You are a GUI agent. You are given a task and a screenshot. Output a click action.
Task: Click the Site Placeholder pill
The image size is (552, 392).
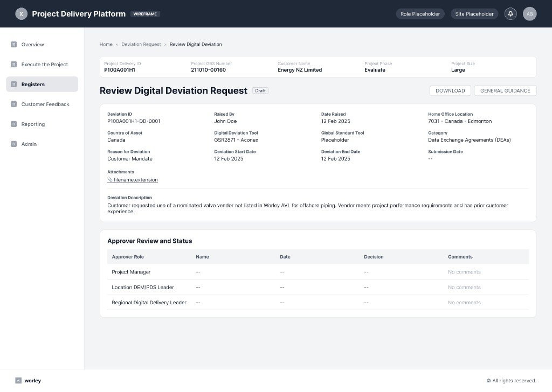click(x=474, y=13)
